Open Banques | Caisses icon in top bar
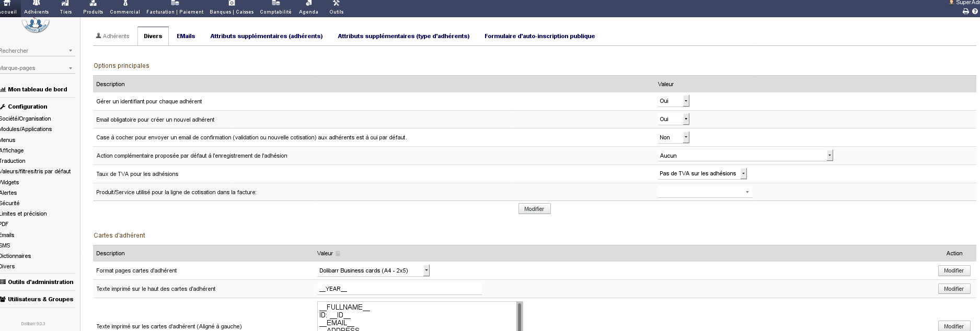 tap(232, 4)
